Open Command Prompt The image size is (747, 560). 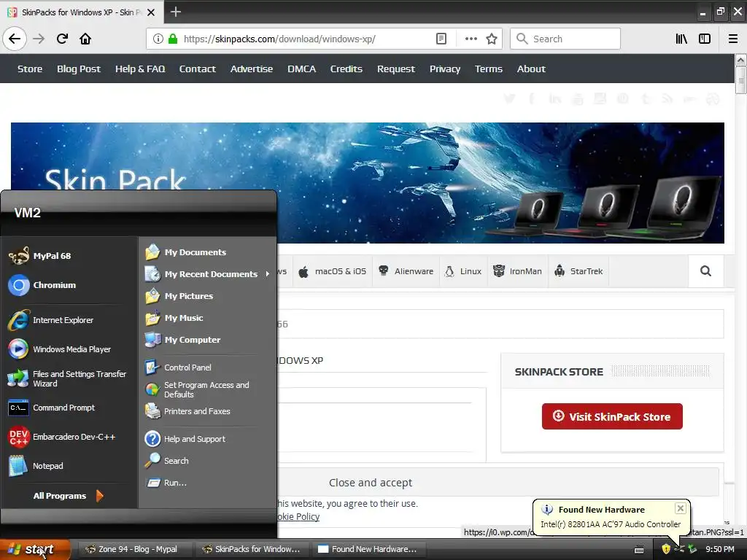click(52, 408)
